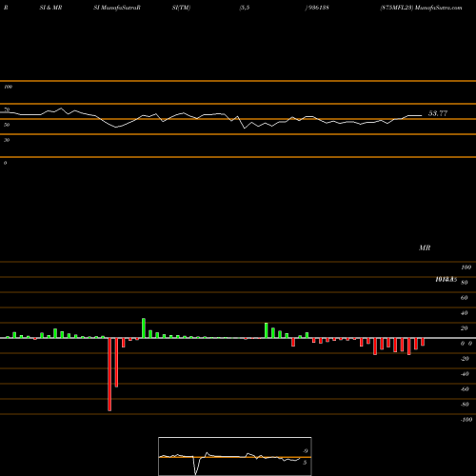
Task: Click the MR axis label 60
Action: (464, 298)
